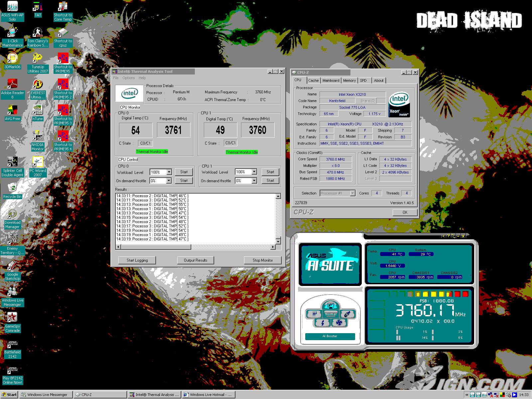Open the Options menu in Thermal Analysis Tool

point(128,78)
